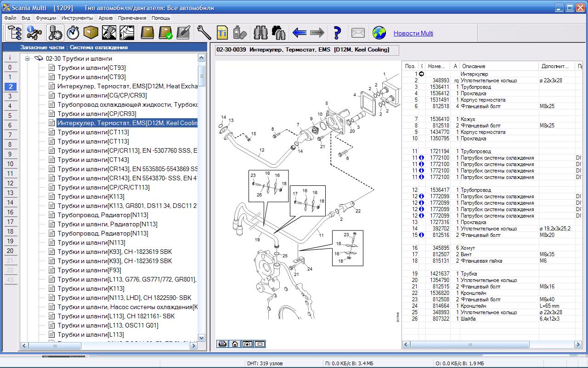Click the Дополнит... column header
Screen dimensions: 588x368
[557, 66]
